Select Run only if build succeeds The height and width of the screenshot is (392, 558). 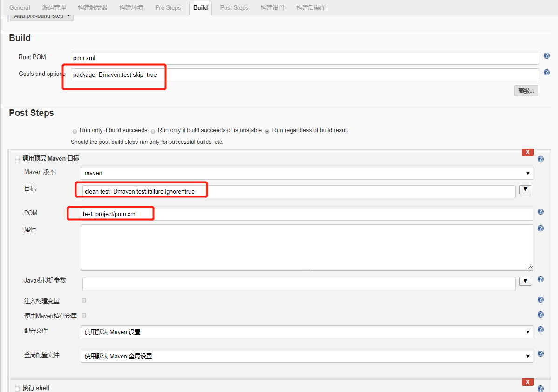tap(75, 131)
